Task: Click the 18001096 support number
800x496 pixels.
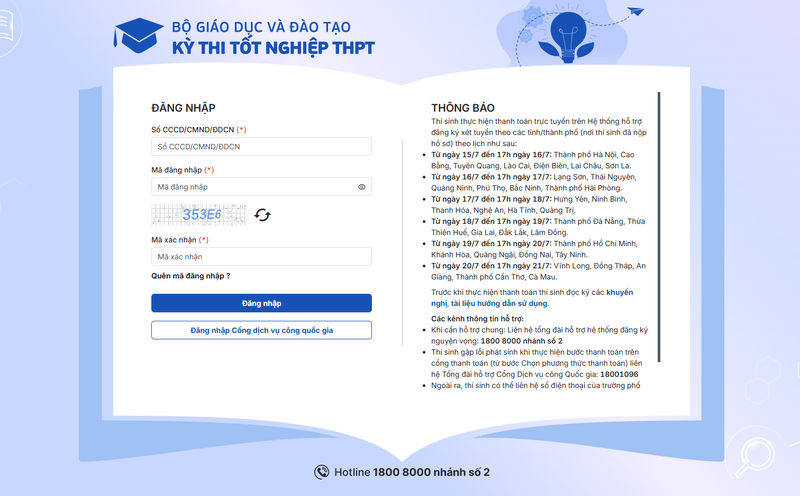Action: click(619, 374)
